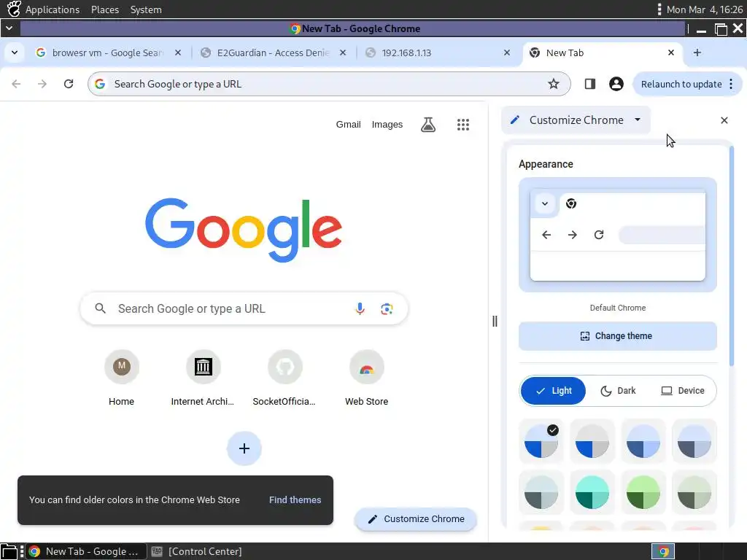Click the Change theme button
Viewport: 747px width, 560px height.
[x=617, y=335]
